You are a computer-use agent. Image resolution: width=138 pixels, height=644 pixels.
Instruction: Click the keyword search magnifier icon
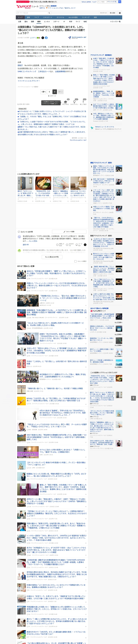(49, 13)
